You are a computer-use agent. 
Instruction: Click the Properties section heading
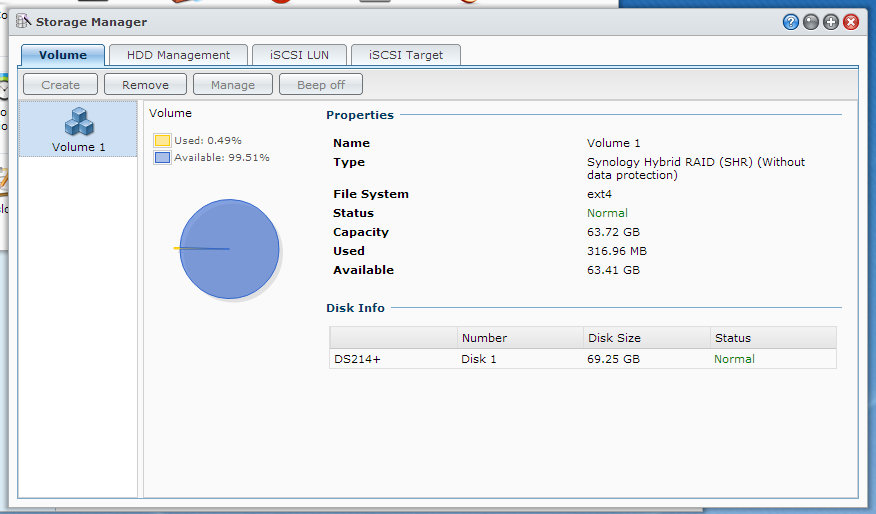[x=360, y=115]
